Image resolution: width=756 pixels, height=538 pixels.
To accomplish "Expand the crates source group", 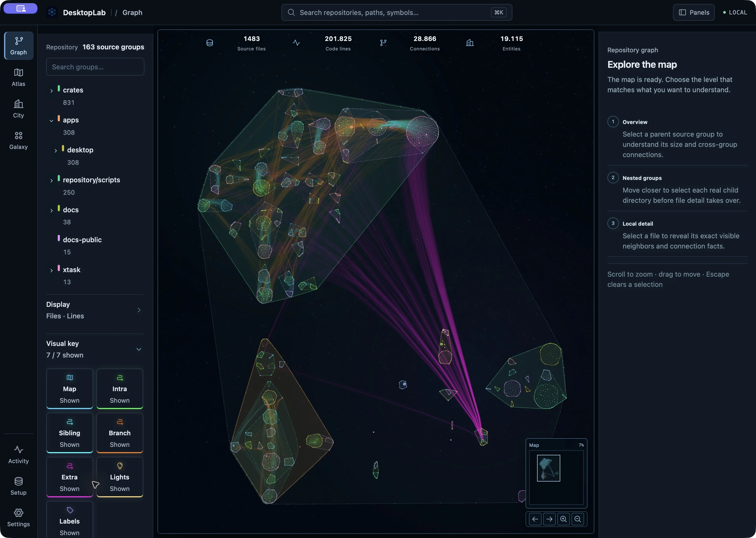I will (51, 90).
